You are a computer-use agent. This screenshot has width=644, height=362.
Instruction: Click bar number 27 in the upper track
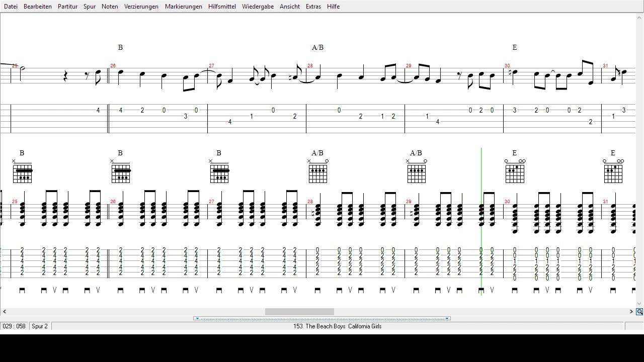(x=211, y=66)
